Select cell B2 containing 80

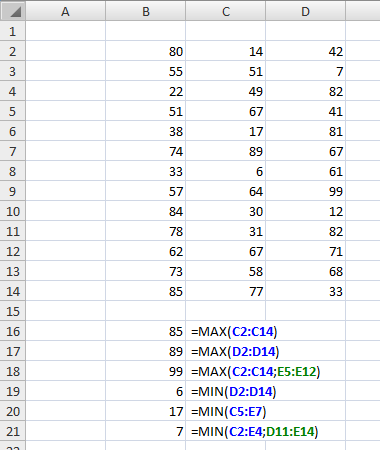point(146,51)
